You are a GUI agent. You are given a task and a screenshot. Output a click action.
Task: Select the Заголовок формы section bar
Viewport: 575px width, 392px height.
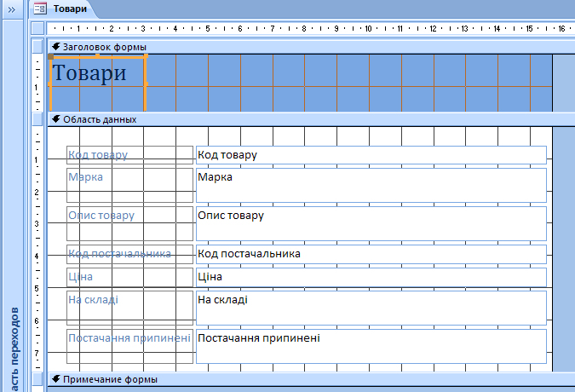(x=311, y=47)
